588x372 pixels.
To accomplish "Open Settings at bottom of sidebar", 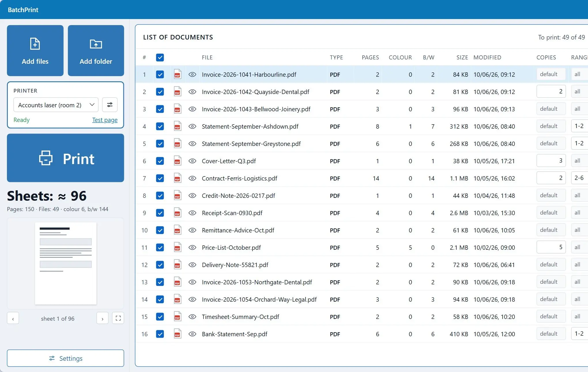I will (x=65, y=358).
